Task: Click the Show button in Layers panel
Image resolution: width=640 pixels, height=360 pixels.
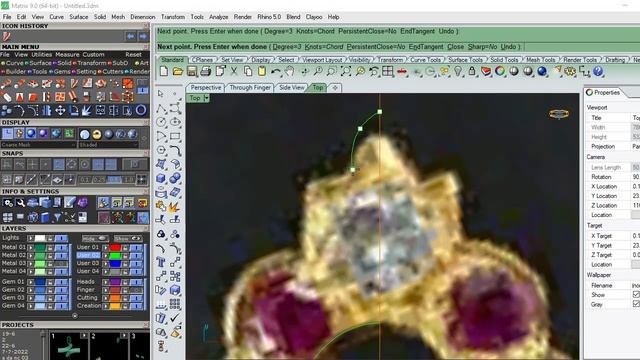Action: click(127, 238)
